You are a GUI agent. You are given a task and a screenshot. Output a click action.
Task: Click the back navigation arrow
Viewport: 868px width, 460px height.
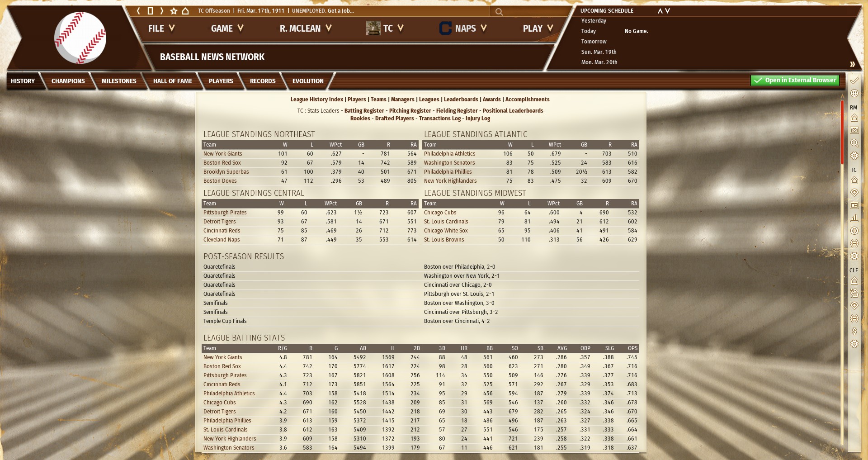[x=139, y=11]
